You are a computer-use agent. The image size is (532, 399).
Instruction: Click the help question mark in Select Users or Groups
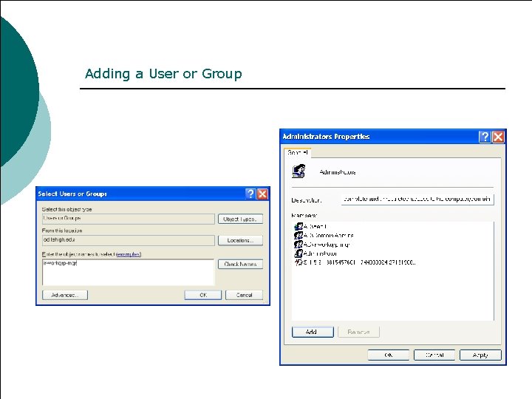tap(250, 194)
